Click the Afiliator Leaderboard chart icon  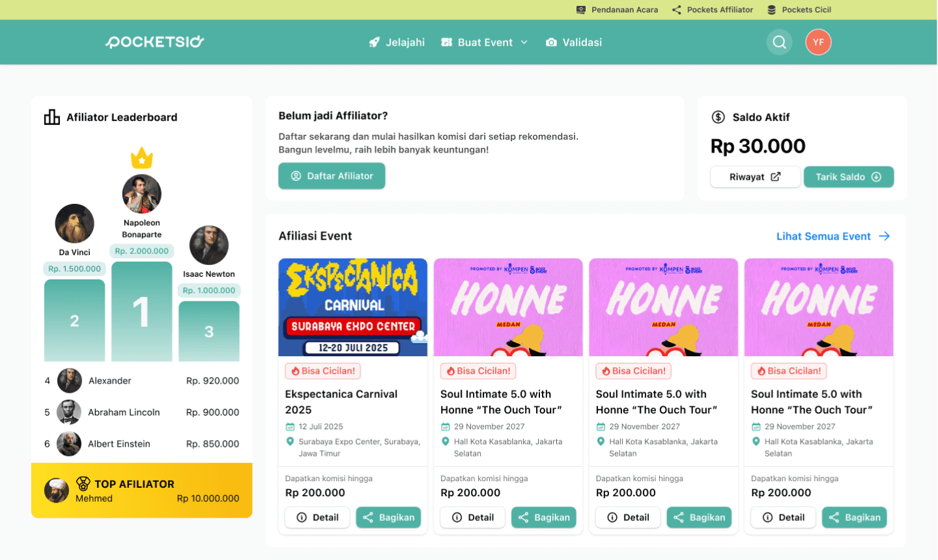point(51,117)
